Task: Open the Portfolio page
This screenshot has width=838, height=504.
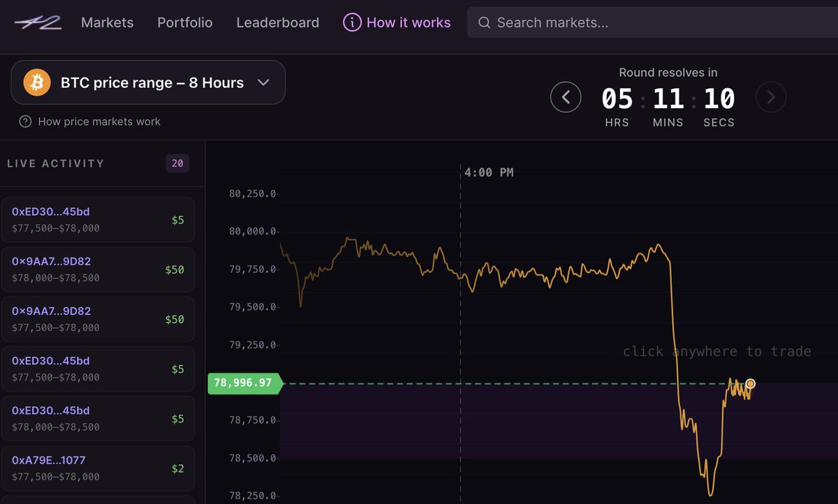Action: [185, 22]
